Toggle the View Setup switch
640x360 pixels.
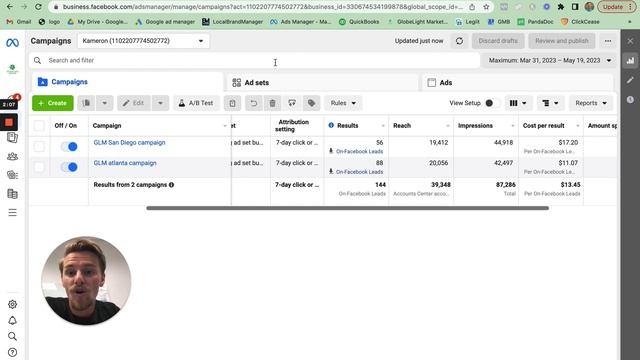pos(491,103)
